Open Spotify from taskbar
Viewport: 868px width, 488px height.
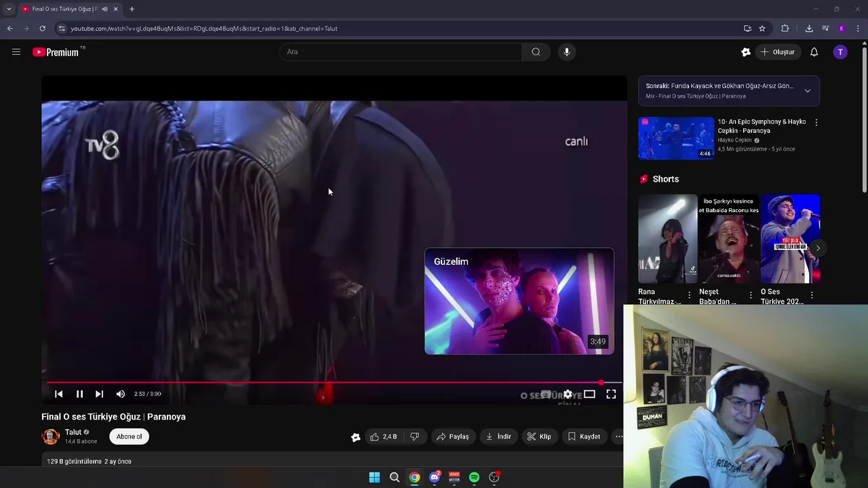474,477
